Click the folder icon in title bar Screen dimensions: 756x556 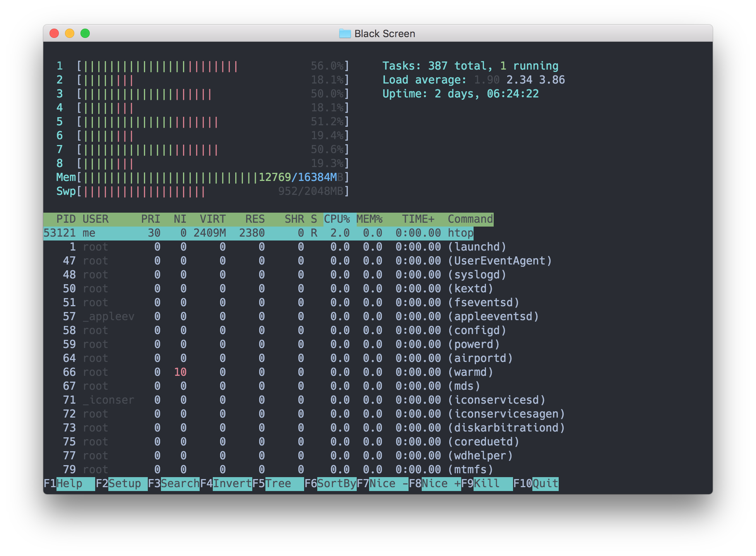tap(344, 34)
